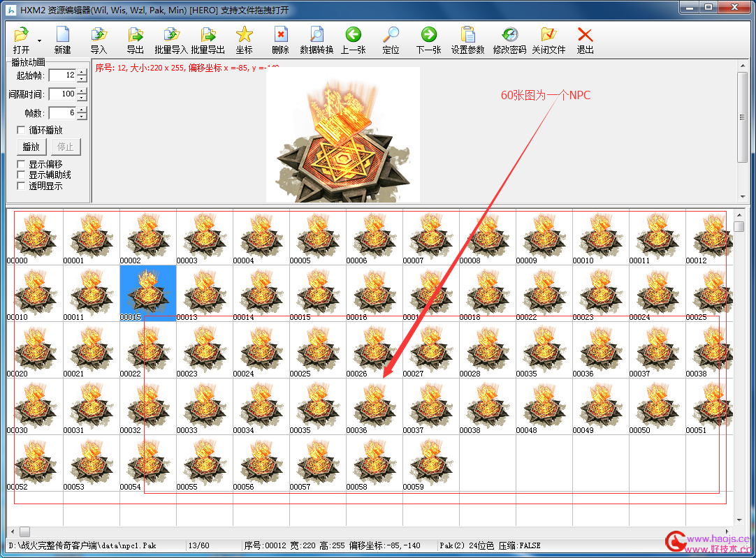Click the 起始帧 start frame field
This screenshot has width=756, height=558.
(x=63, y=75)
